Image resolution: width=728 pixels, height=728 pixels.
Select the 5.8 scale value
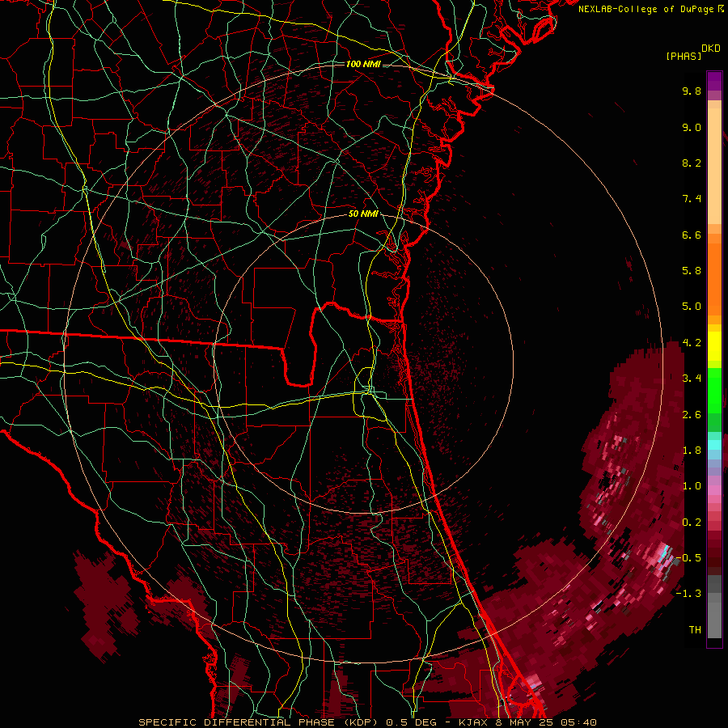pyautogui.click(x=692, y=271)
